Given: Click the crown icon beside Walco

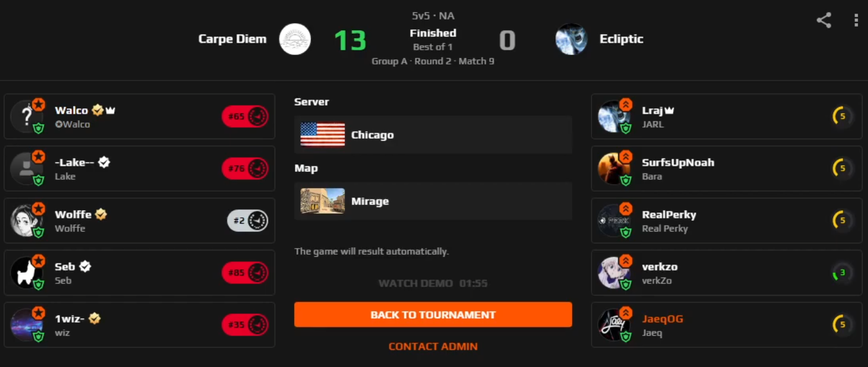Looking at the screenshot, I should pos(110,110).
